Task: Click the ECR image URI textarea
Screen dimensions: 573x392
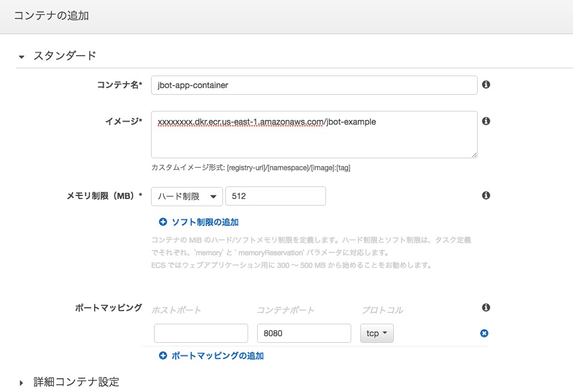Action: (x=315, y=134)
